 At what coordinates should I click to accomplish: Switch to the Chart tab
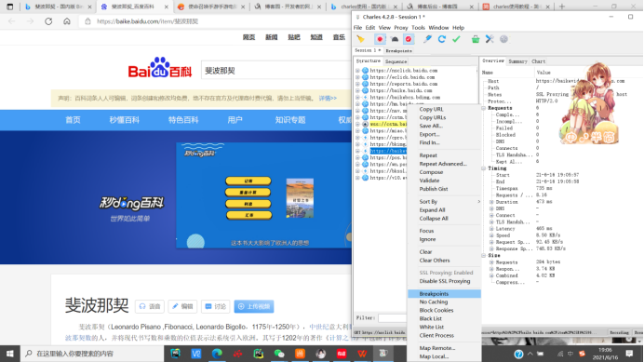[x=539, y=61]
